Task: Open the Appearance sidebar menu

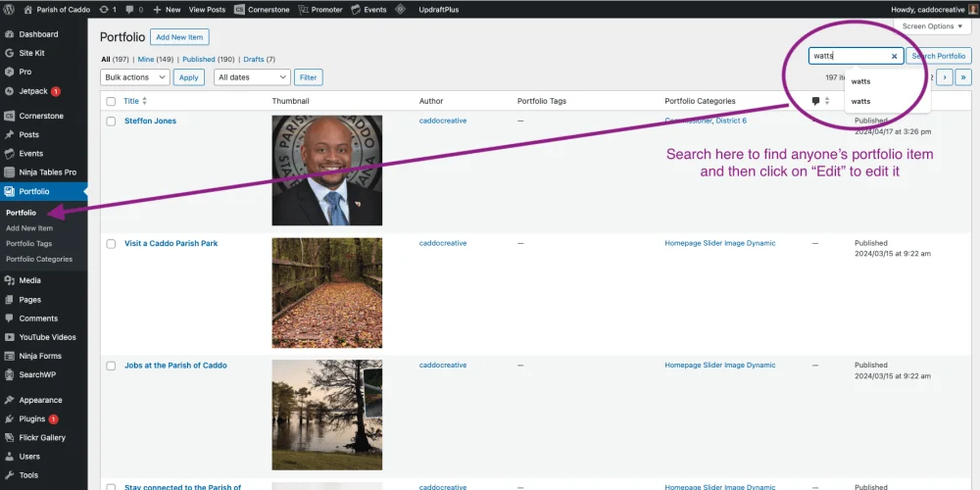Action: [x=39, y=400]
